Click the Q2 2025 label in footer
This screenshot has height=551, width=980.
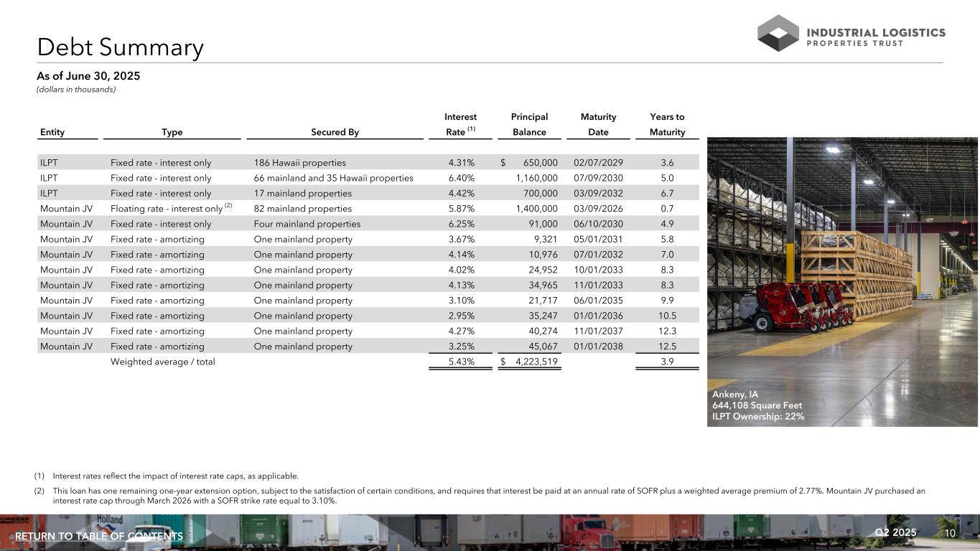896,532
